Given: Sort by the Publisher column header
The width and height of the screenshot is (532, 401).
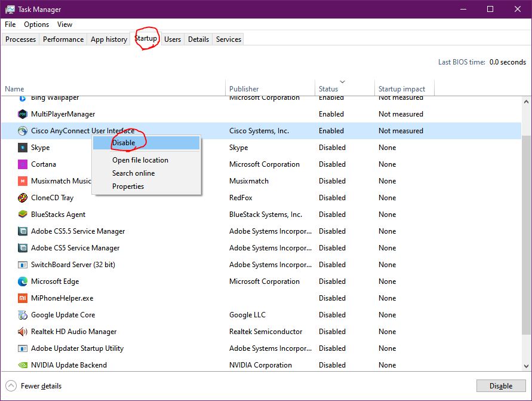Looking at the screenshot, I should [x=270, y=88].
